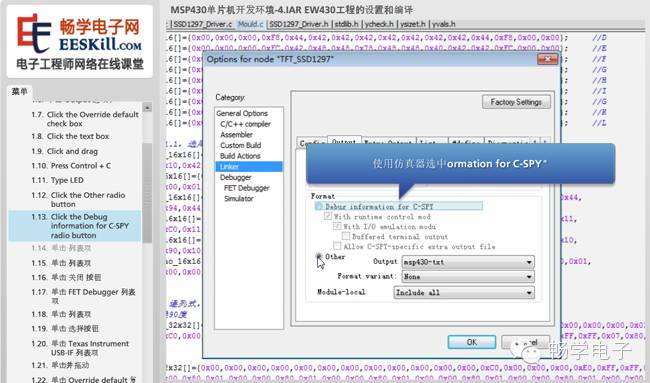
Task: Click the Factory Settings button
Action: (x=517, y=102)
